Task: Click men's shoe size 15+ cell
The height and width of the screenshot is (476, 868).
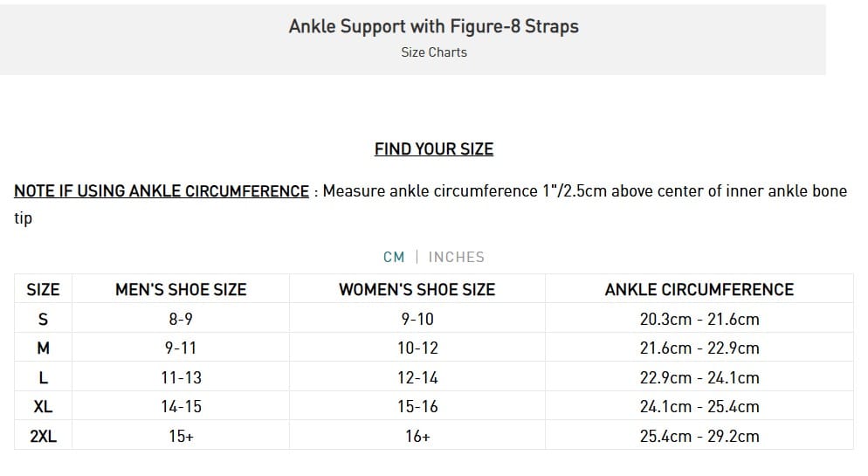Action: pos(181,437)
